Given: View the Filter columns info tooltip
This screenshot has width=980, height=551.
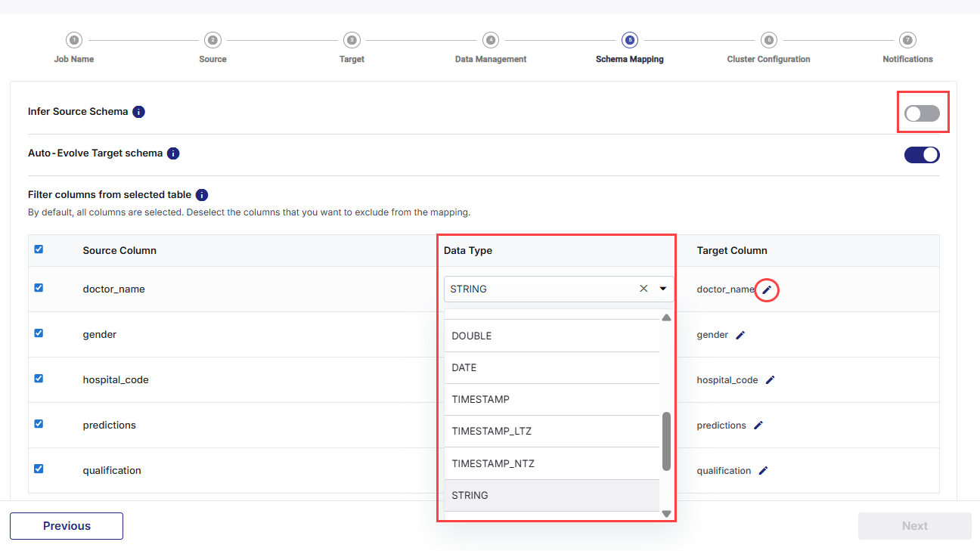Looking at the screenshot, I should click(201, 194).
